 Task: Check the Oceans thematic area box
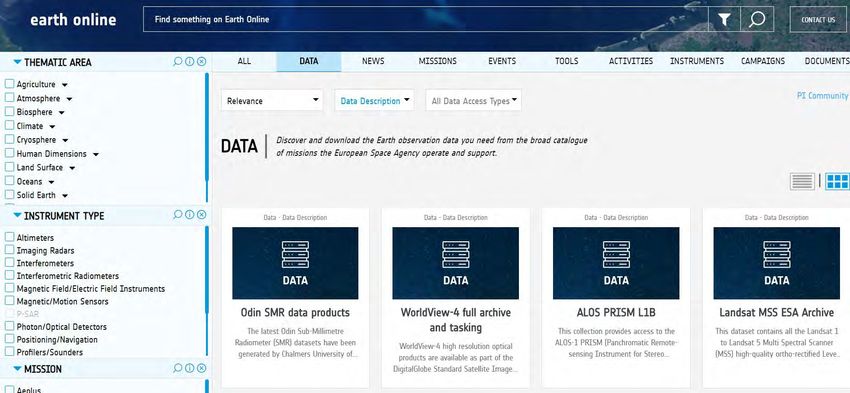[x=9, y=181]
